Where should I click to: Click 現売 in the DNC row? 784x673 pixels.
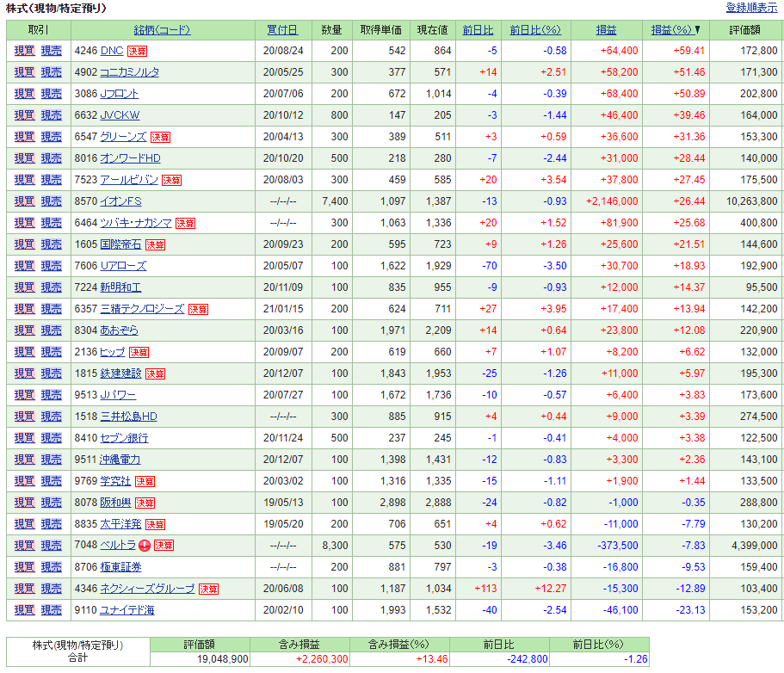pyautogui.click(x=52, y=51)
